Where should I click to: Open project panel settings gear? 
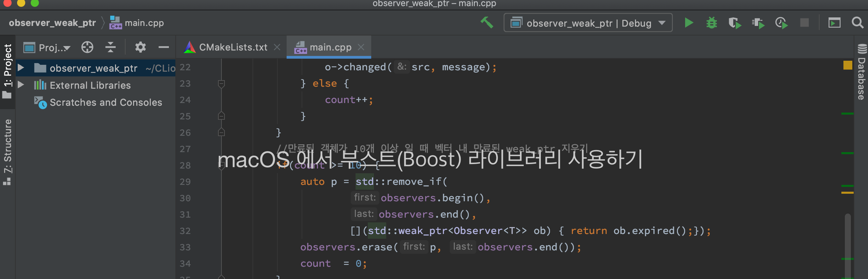pyautogui.click(x=140, y=47)
